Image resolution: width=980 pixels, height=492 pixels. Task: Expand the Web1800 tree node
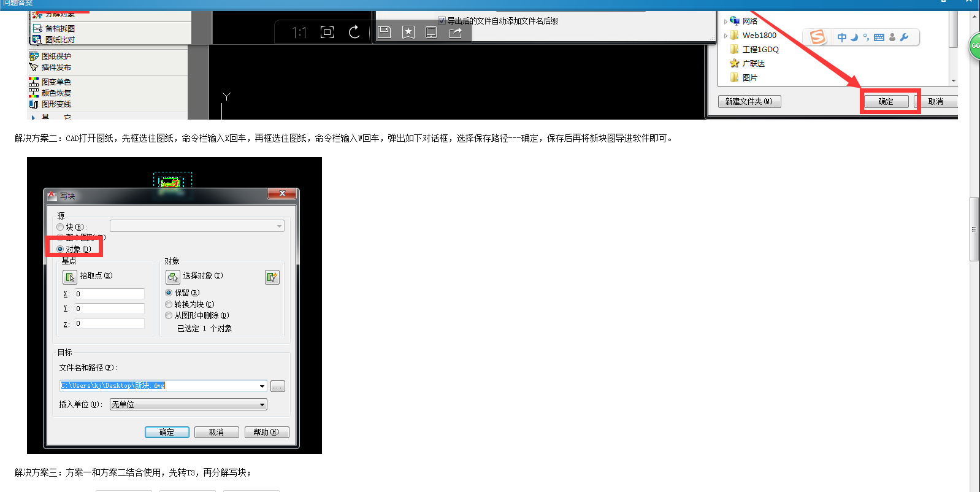pos(725,36)
